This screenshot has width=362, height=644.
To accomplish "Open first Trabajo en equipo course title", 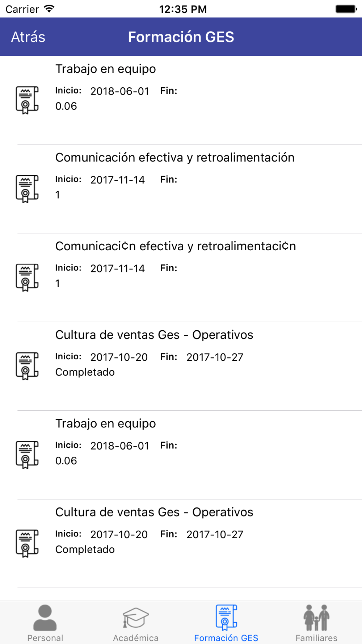I will pyautogui.click(x=106, y=69).
